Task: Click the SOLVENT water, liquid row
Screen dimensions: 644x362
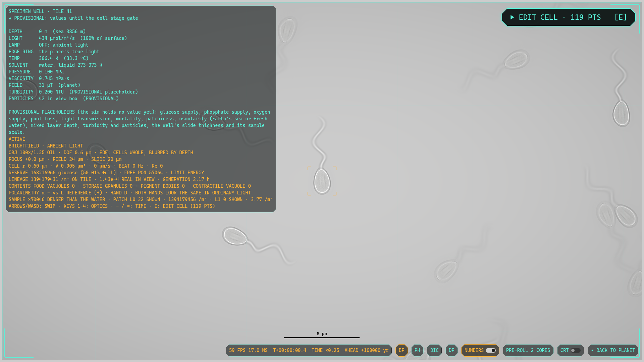Action: coord(55,65)
